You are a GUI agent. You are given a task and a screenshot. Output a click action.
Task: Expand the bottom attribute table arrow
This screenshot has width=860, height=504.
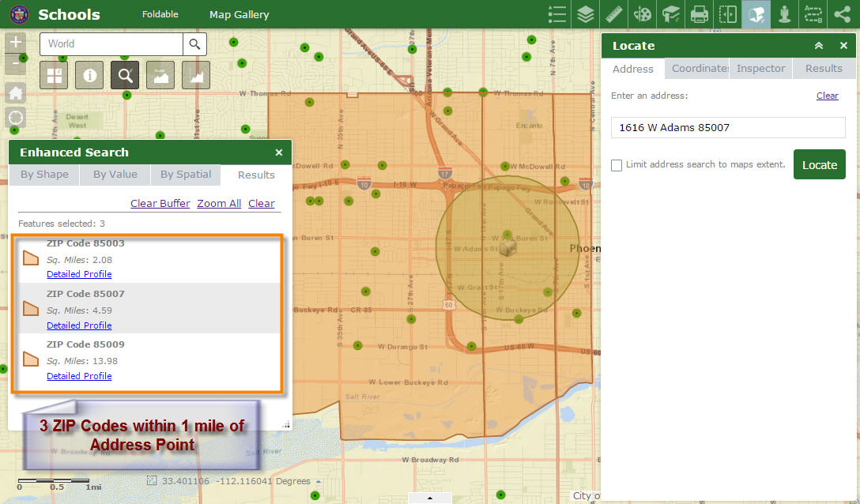[429, 498]
